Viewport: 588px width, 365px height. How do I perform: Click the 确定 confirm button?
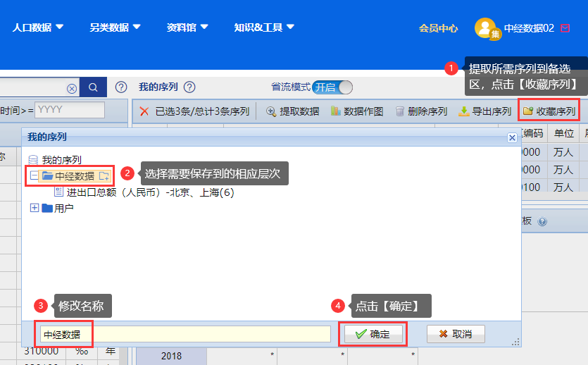click(373, 334)
